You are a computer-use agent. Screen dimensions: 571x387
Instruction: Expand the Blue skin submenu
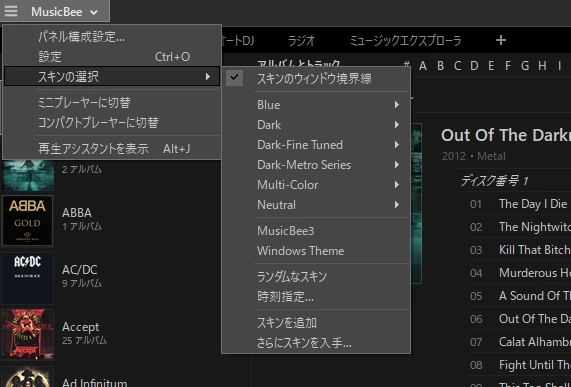(x=316, y=105)
